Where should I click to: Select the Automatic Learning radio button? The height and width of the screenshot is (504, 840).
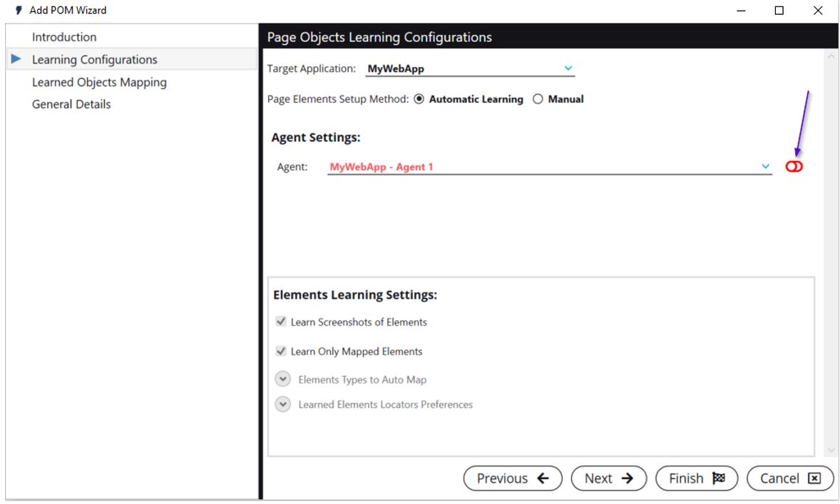point(419,99)
